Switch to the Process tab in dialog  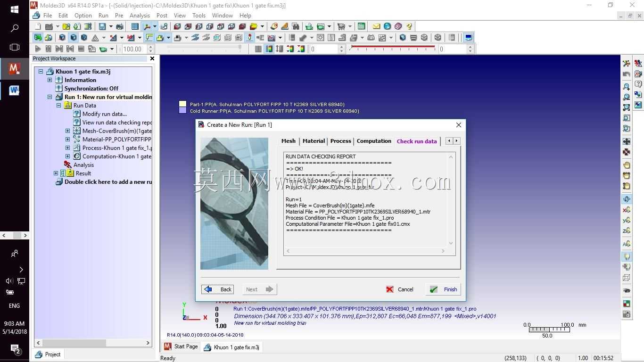(x=340, y=141)
